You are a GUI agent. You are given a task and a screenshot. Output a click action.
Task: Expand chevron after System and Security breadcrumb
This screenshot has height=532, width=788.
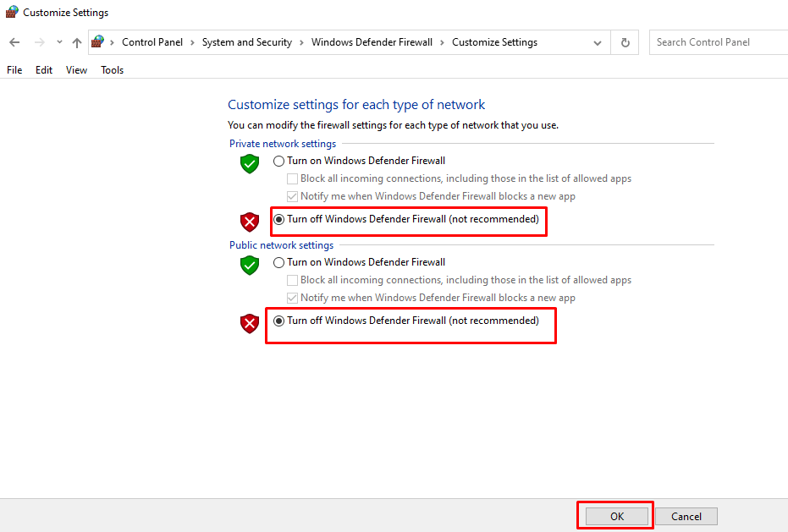click(x=302, y=42)
